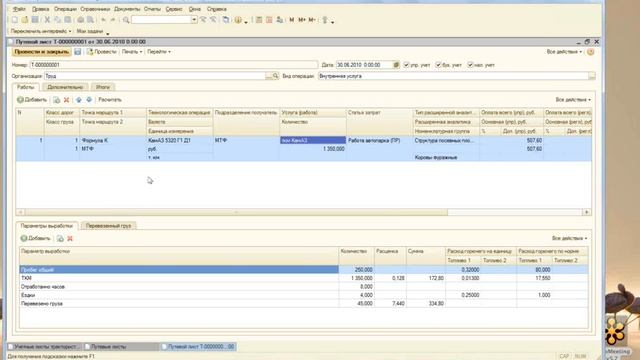Select the Отработано часов row
Image resolution: width=640 pixels, height=360 pixels.
coord(304,287)
